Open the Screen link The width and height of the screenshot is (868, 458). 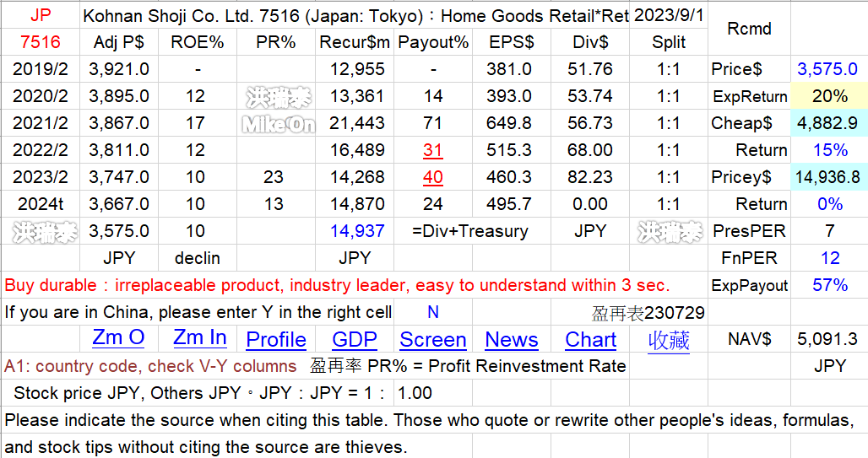coord(433,340)
